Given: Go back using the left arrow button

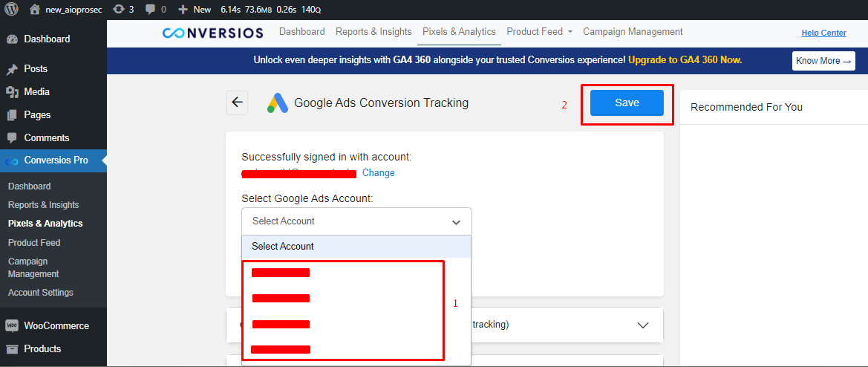Looking at the screenshot, I should click(237, 103).
